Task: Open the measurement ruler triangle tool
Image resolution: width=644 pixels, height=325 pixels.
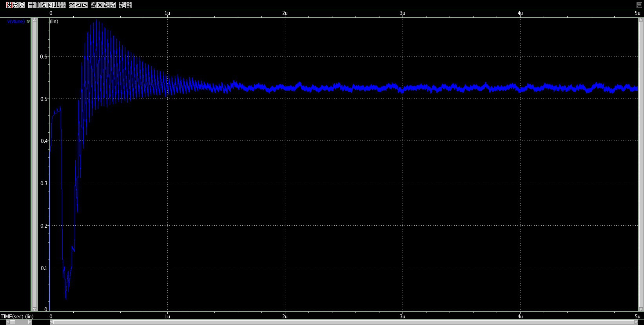Action: (44, 5)
